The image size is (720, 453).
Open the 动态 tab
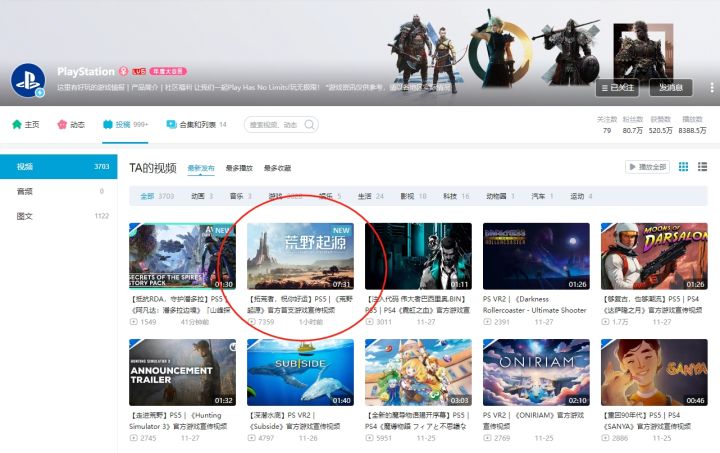click(71, 124)
